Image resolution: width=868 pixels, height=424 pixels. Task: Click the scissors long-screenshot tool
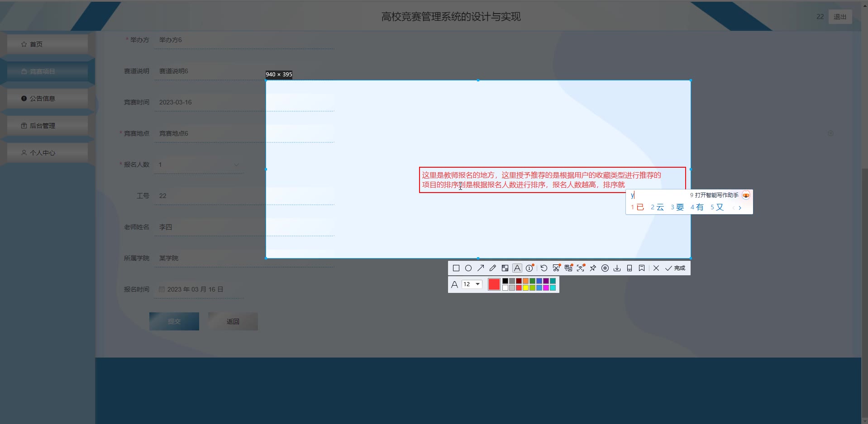(556, 268)
